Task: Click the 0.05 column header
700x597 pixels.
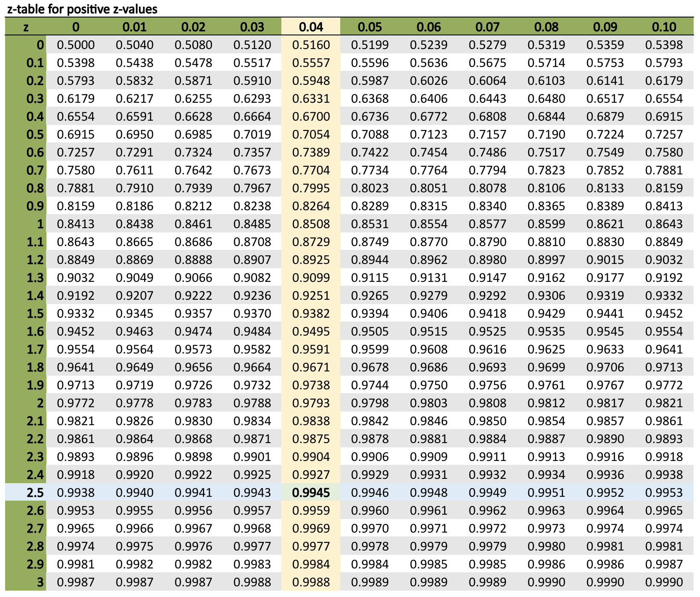Action: coord(370,27)
